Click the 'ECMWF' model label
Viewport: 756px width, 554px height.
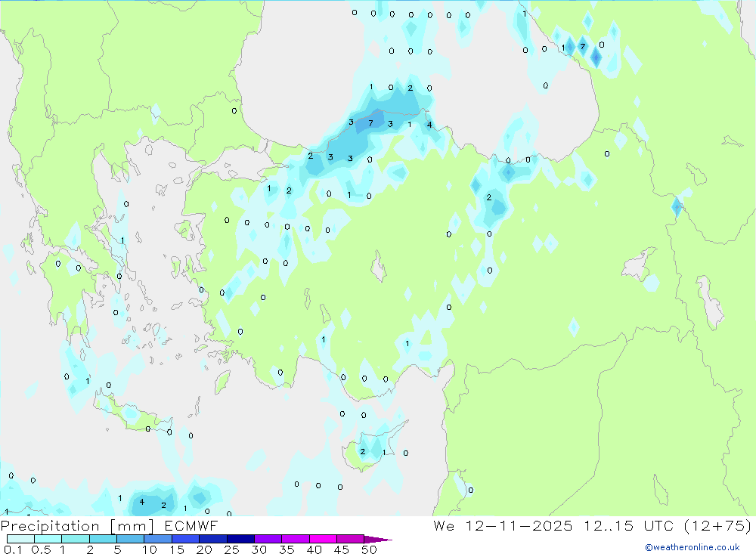191,526
